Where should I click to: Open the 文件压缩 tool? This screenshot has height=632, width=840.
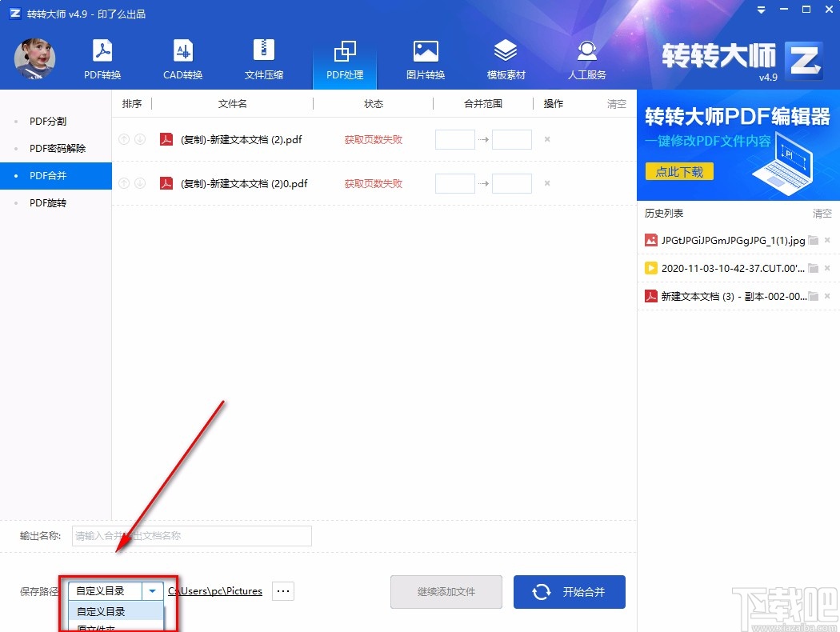(x=264, y=58)
